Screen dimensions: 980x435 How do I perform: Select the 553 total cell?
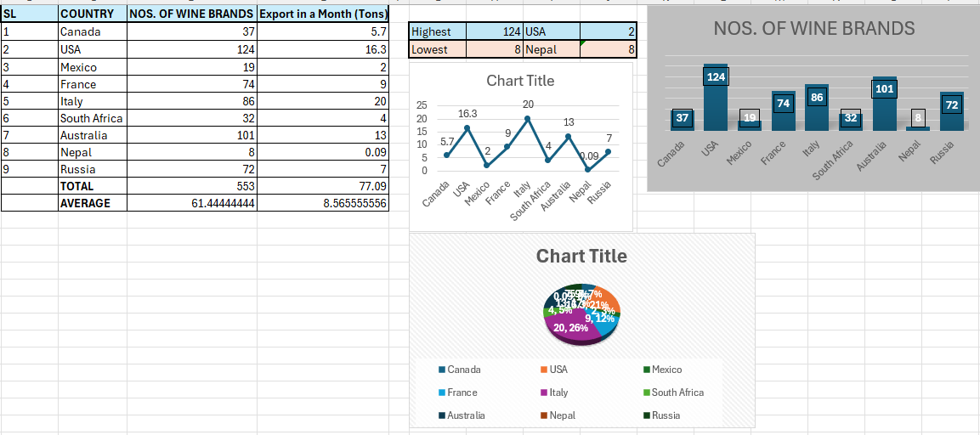tap(192, 186)
